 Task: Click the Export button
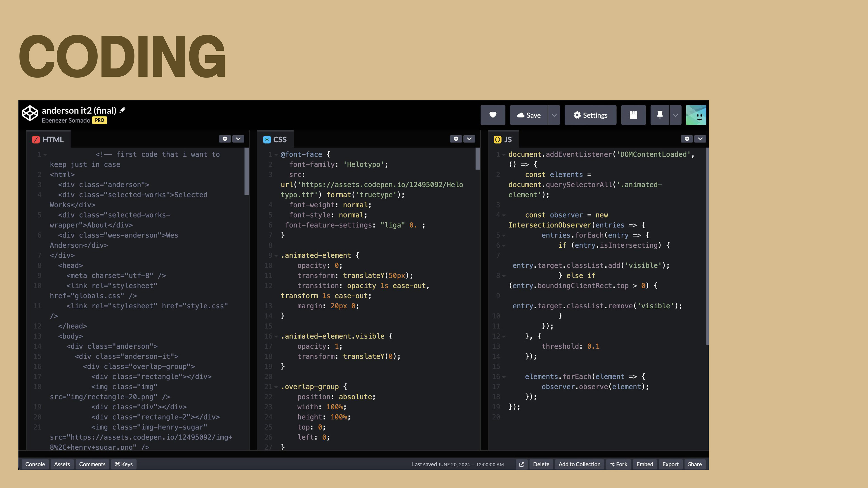(670, 465)
